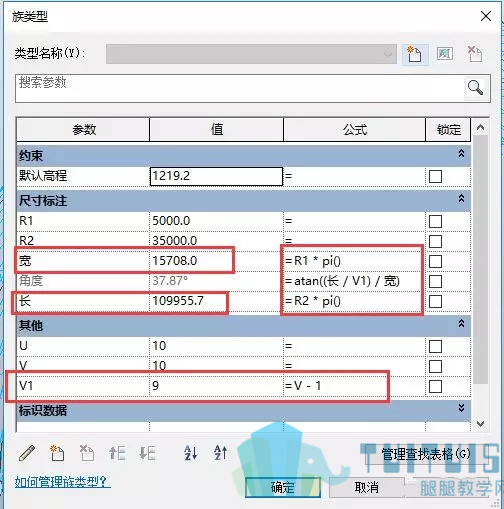
Task: Sort parameters in descending order
Action: point(220,453)
